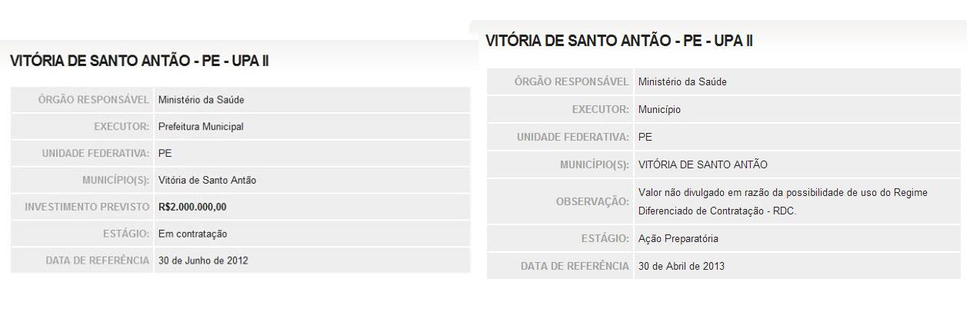Click the uppercase 'VITÓRIA DE SANTO ANTÃO' municipality value

702,164
